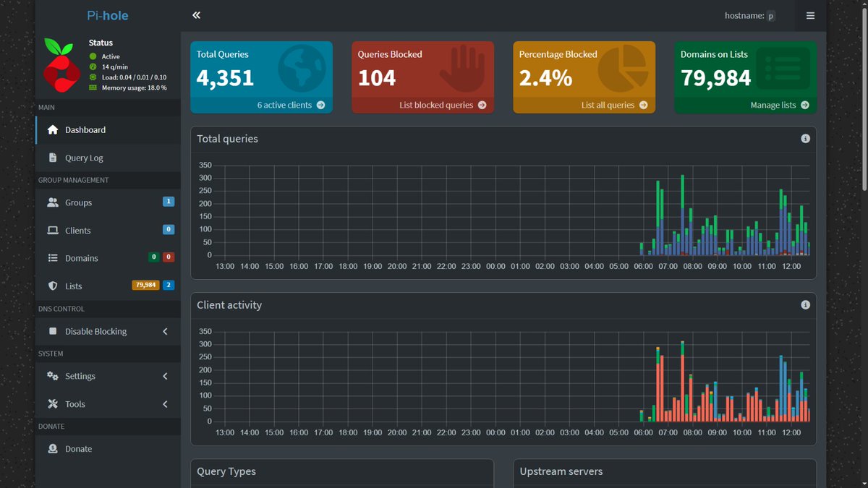Click the Donate icon in sidebar
The height and width of the screenshot is (488, 868).
(x=53, y=449)
